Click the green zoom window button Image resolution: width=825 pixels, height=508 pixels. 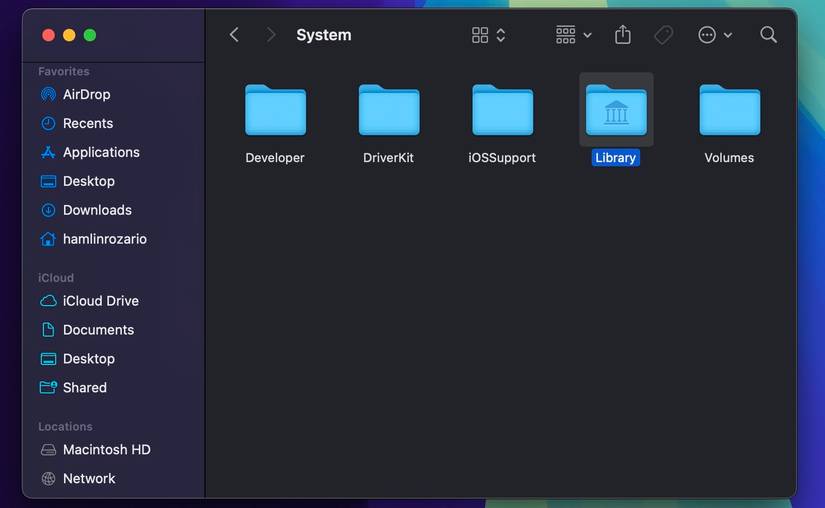click(x=90, y=35)
